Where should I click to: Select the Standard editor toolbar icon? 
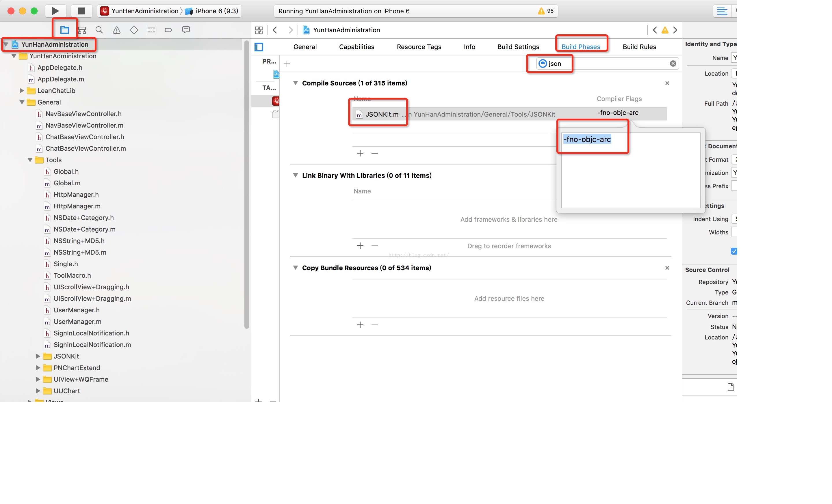(722, 11)
